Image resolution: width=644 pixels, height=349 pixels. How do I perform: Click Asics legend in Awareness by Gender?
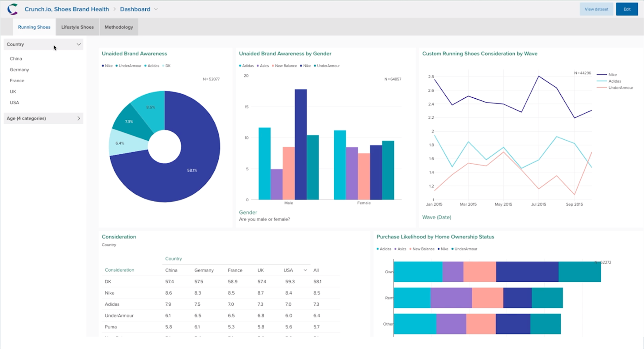(x=263, y=66)
